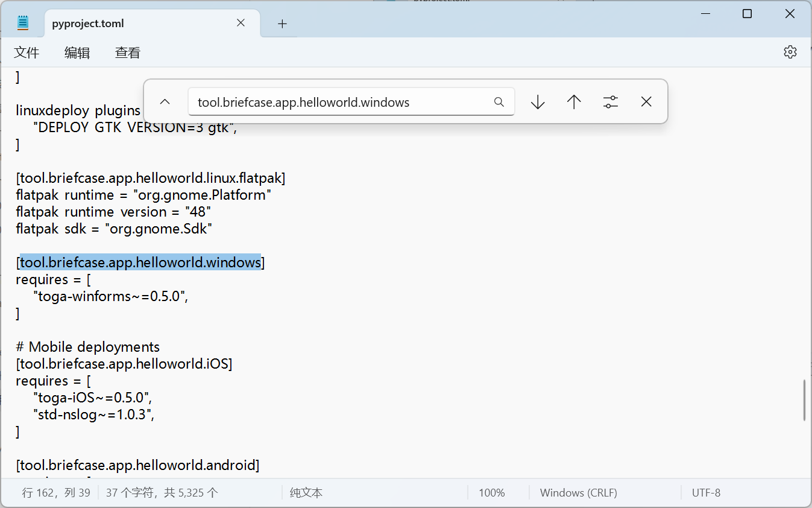Viewport: 812px width, 508px height.
Task: Open the 查看 menu
Action: (x=128, y=52)
